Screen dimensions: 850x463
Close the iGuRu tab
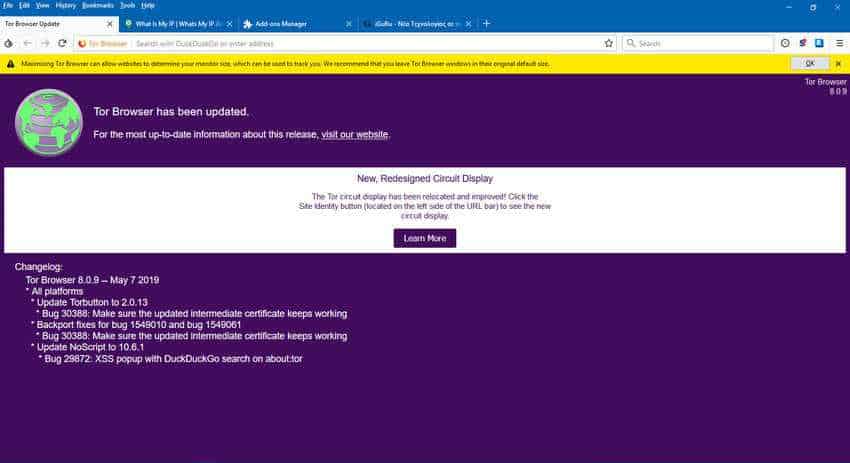tap(468, 24)
